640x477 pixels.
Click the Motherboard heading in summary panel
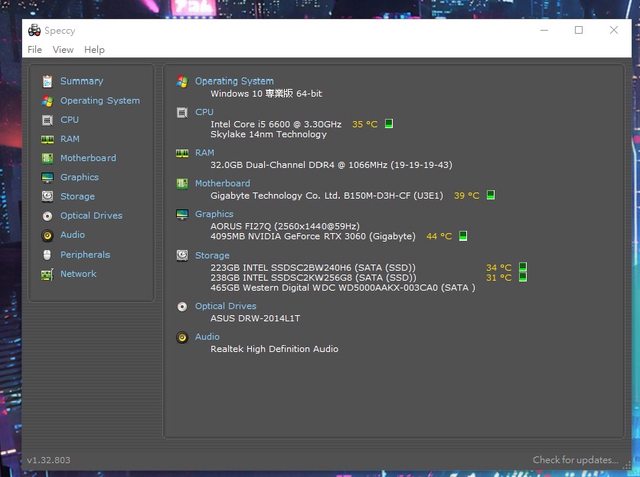pyautogui.click(x=222, y=184)
